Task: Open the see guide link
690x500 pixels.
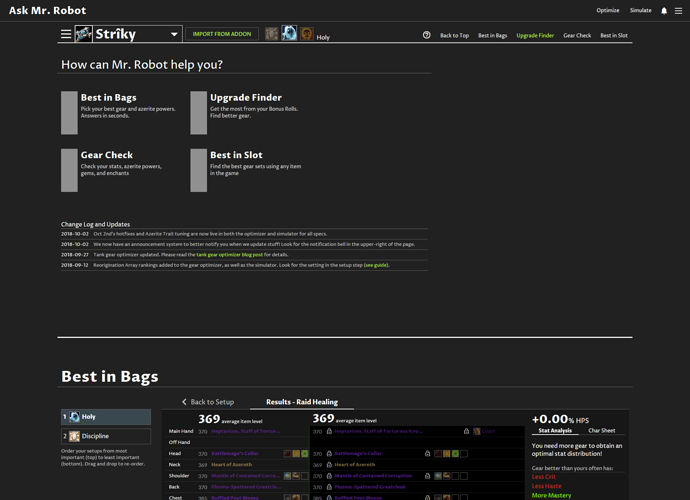Action: (x=376, y=265)
